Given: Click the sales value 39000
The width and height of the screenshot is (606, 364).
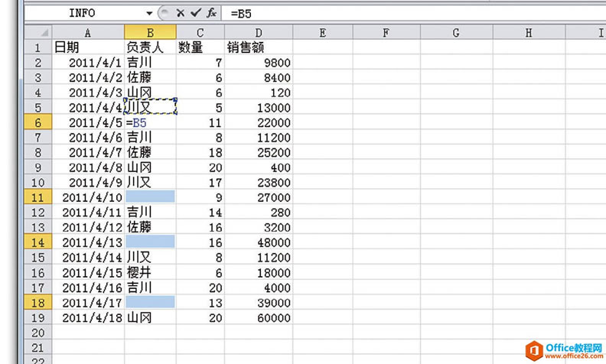Looking at the screenshot, I should (x=259, y=303).
